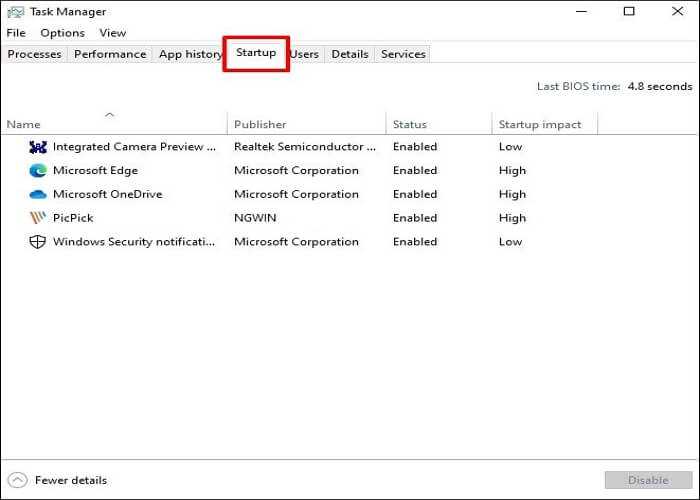Click the PicPick app icon

[38, 218]
